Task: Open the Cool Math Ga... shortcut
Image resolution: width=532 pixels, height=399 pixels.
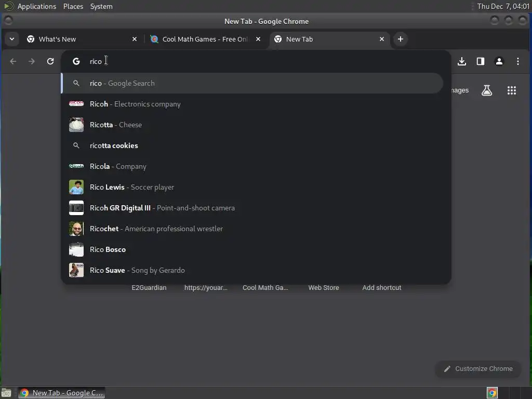Action: [265, 287]
